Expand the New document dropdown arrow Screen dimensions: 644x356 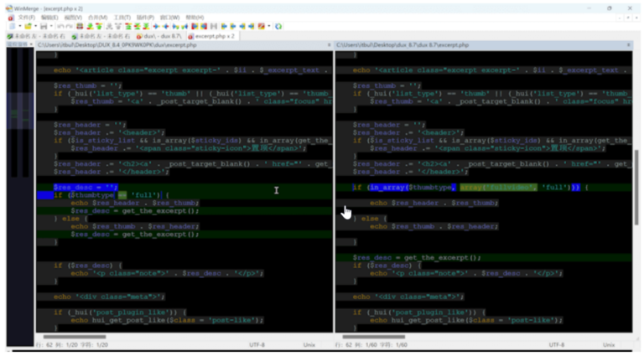point(18,26)
